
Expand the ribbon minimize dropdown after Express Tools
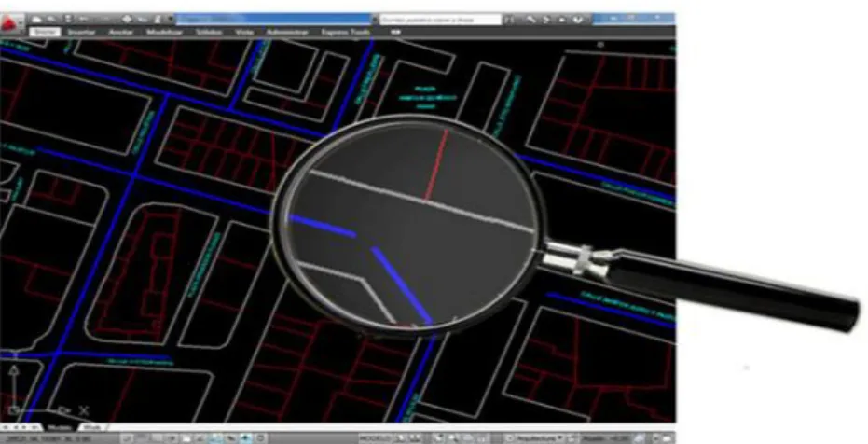(395, 32)
